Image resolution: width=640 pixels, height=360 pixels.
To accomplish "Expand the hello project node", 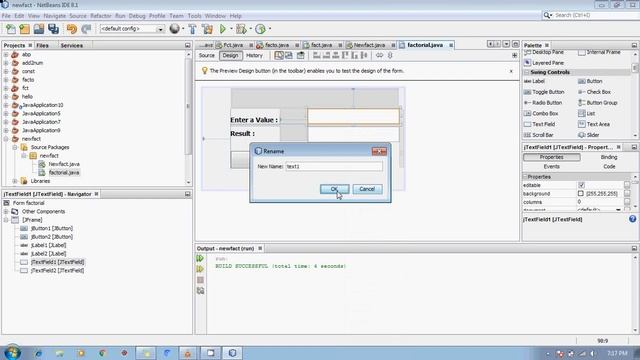I will tap(6, 97).
